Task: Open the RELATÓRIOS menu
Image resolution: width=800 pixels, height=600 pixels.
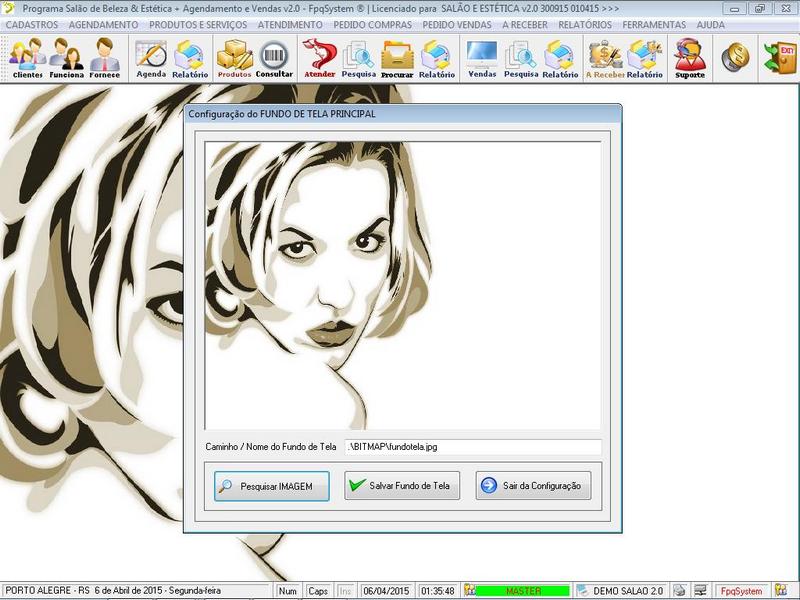Action: 585,24
